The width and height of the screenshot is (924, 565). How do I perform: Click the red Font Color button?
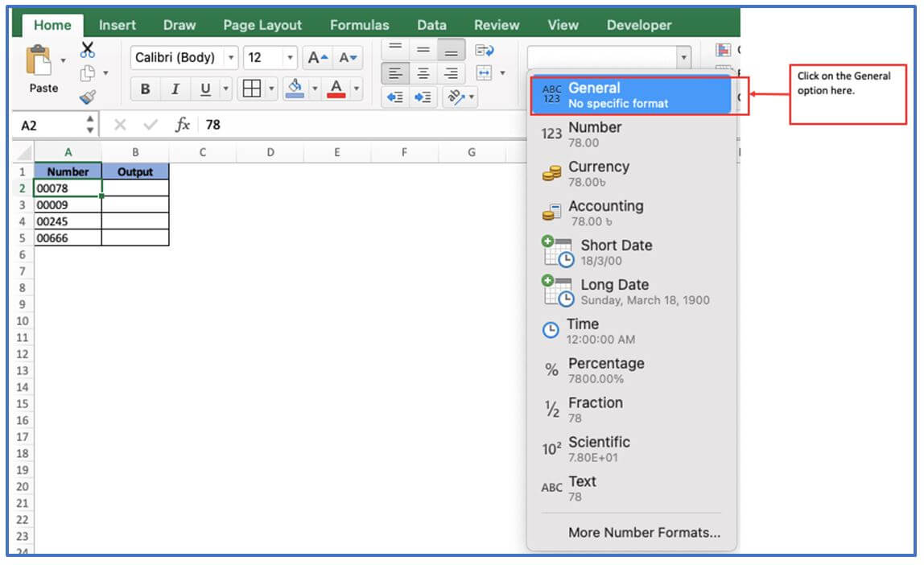(336, 89)
